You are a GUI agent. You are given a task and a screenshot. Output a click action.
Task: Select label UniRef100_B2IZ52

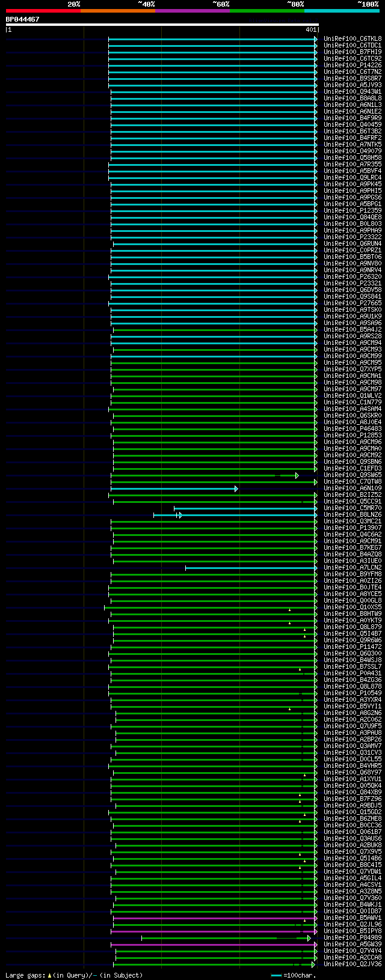coord(353,495)
